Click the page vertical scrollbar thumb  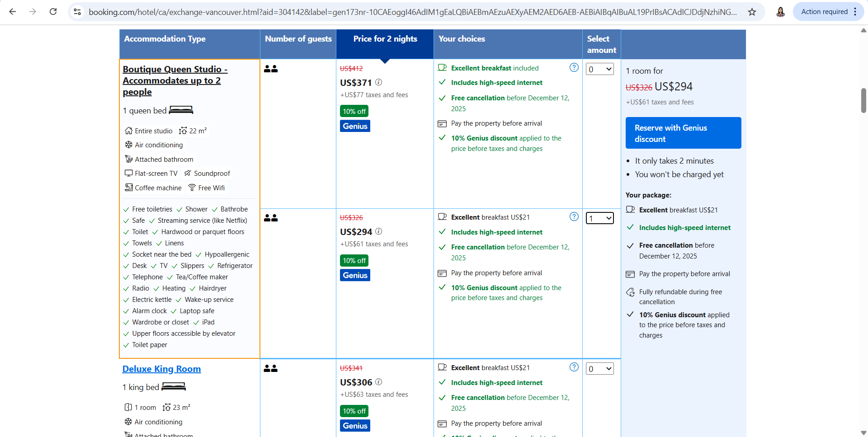pyautogui.click(x=863, y=100)
